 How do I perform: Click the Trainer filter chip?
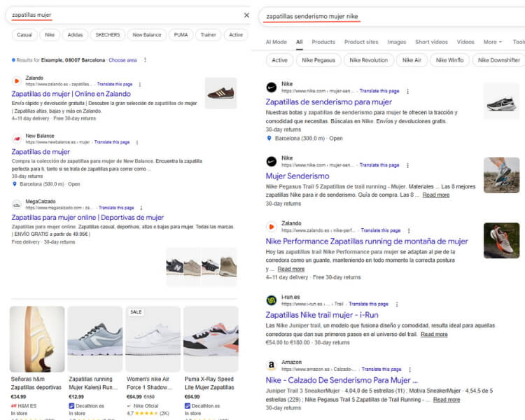pos(209,35)
